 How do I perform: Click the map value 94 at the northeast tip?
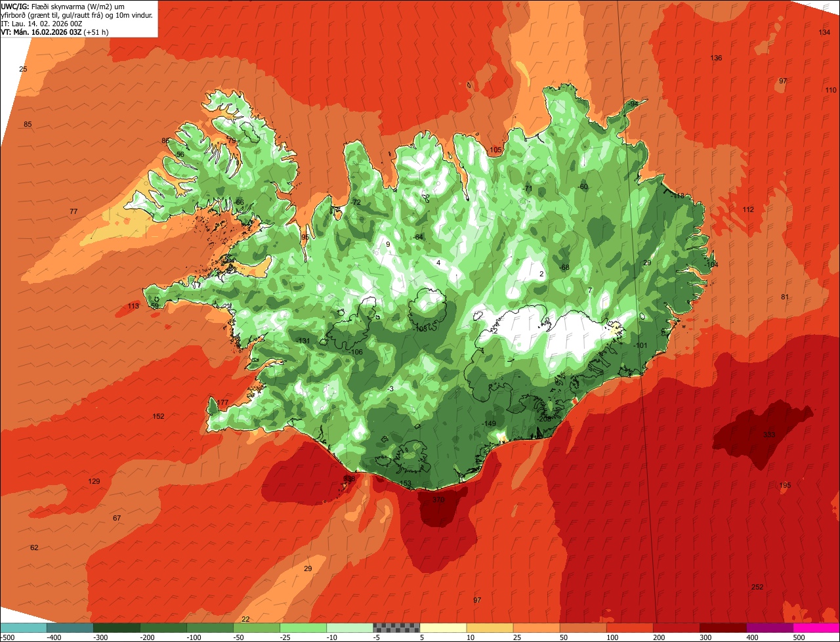(x=634, y=104)
